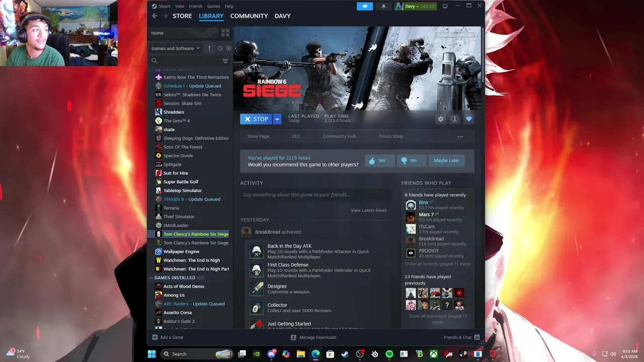Select Sekiro: Shadows Die Twice in the list
The width and height of the screenshot is (644, 362).
[191, 95]
